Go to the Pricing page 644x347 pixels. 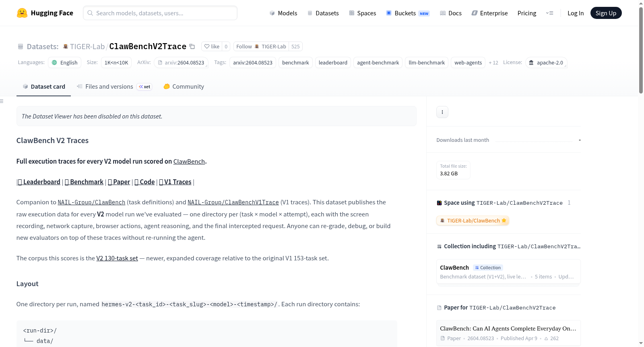pos(527,13)
